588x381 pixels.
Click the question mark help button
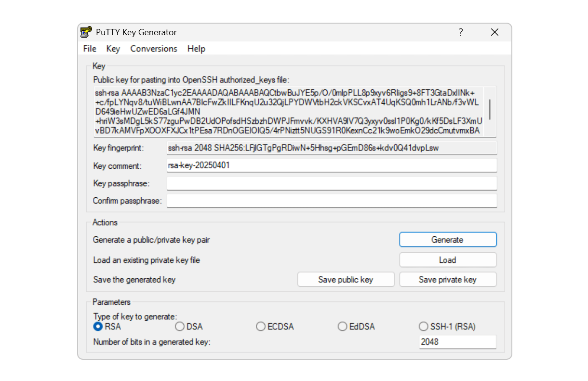pyautogui.click(x=461, y=32)
